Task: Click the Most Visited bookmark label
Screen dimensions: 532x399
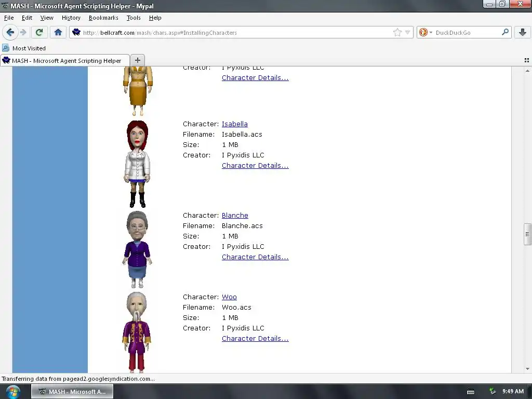Action: (x=29, y=48)
